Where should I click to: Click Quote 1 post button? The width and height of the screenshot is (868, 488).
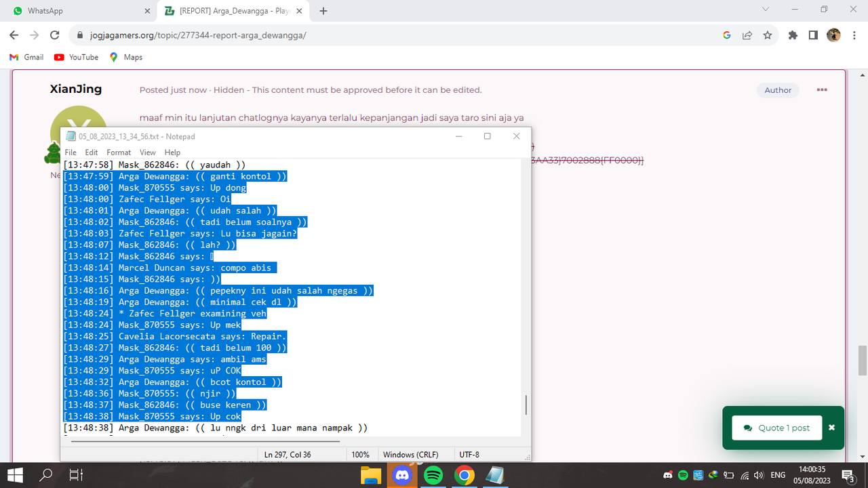point(777,428)
